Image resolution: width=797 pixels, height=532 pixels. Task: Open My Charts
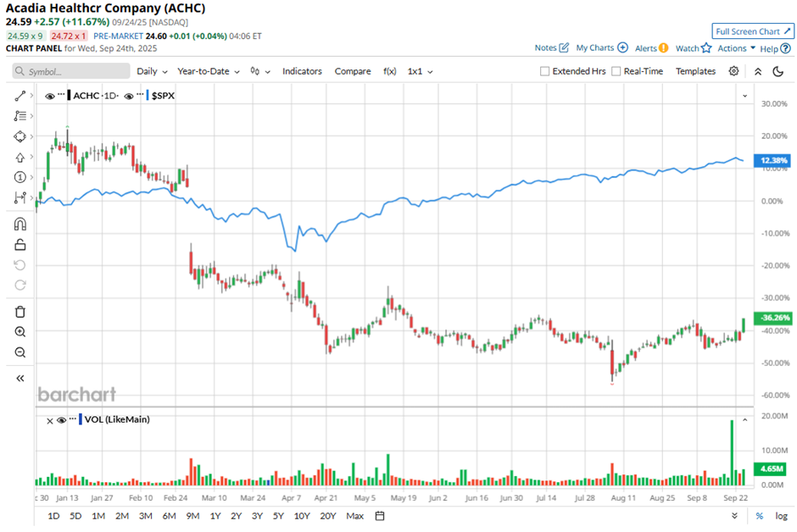(602, 47)
